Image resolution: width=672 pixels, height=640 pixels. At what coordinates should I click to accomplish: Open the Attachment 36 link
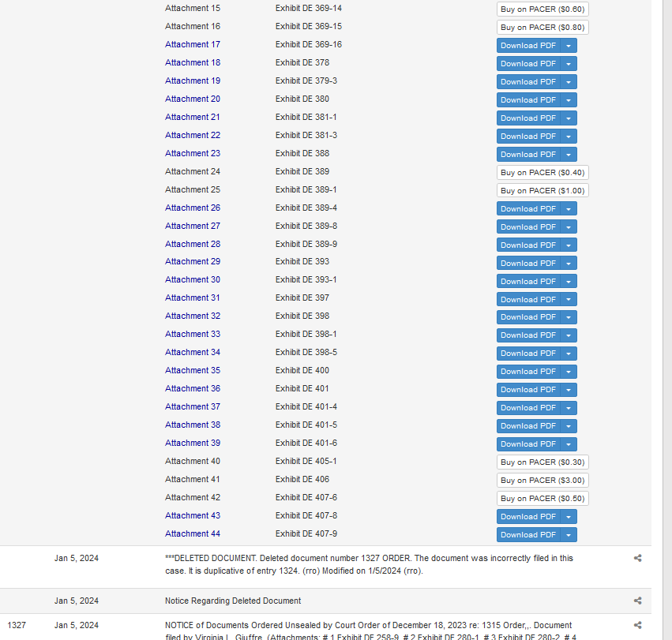[x=193, y=388]
